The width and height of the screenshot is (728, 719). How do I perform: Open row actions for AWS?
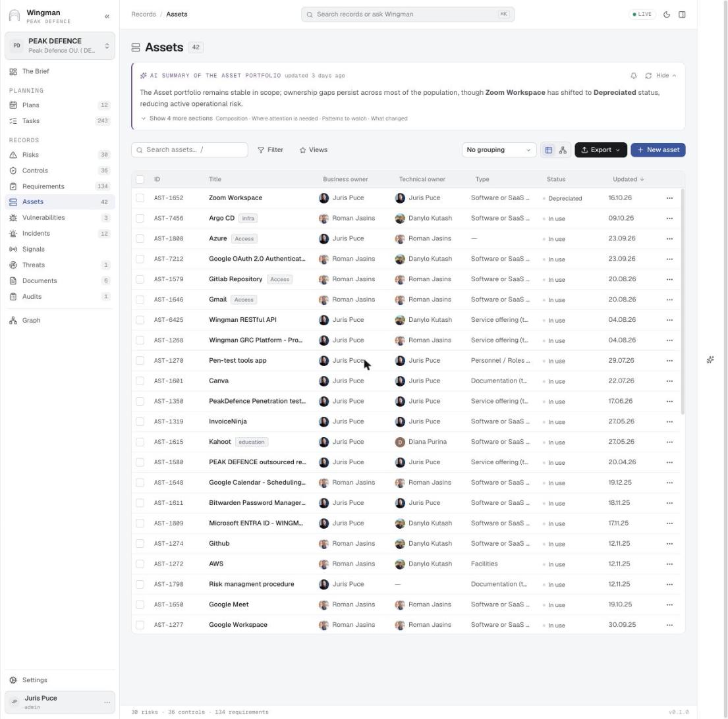pyautogui.click(x=669, y=564)
